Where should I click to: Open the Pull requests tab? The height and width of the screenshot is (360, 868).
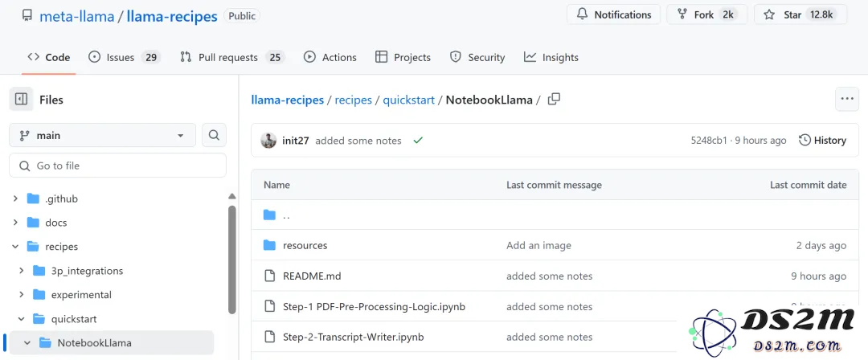[x=232, y=57]
